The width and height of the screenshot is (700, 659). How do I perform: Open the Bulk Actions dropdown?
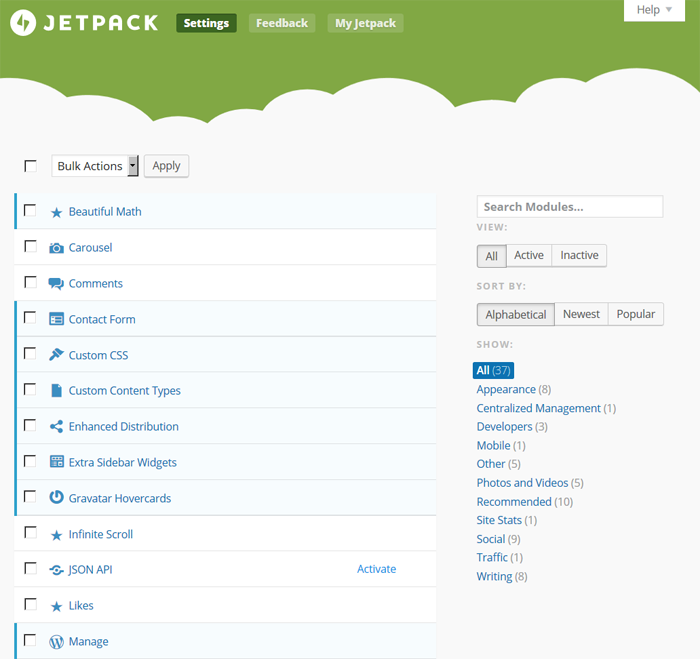tap(95, 166)
